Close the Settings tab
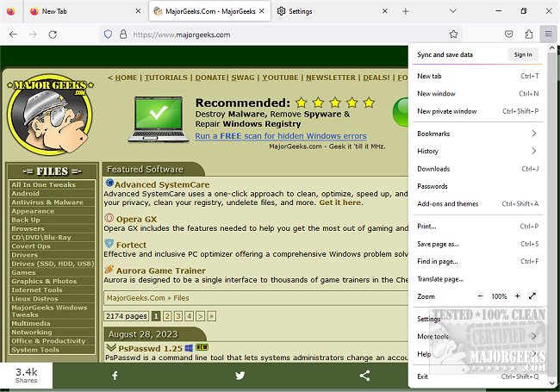The height and width of the screenshot is (392, 560). click(385, 11)
